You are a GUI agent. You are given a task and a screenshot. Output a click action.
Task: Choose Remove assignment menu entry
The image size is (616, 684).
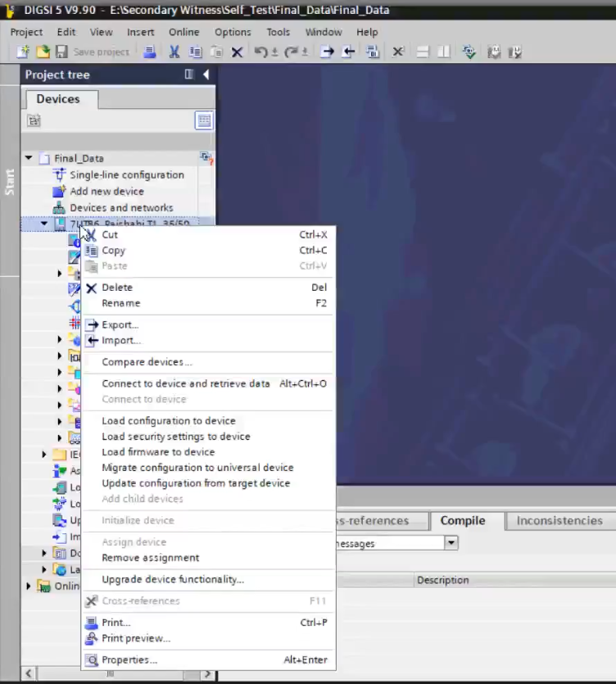click(209, 558)
